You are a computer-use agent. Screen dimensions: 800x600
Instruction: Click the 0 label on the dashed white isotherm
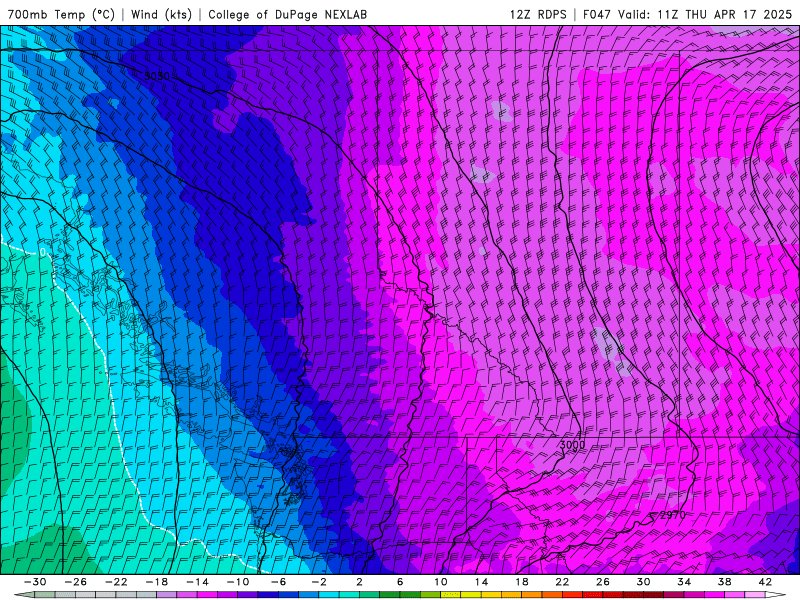43,252
